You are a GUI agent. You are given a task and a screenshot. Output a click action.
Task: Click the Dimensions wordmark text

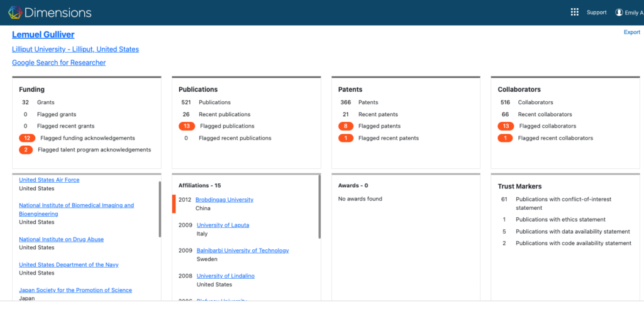(58, 13)
